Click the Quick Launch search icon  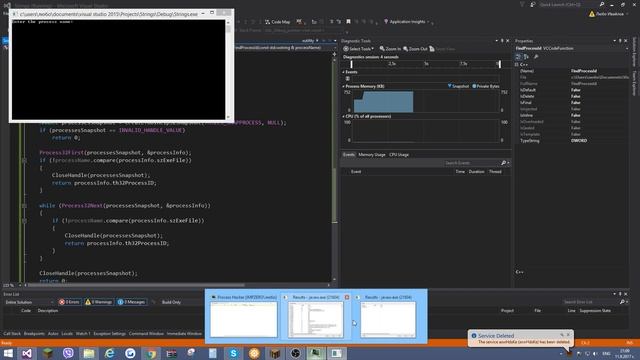(x=602, y=4)
